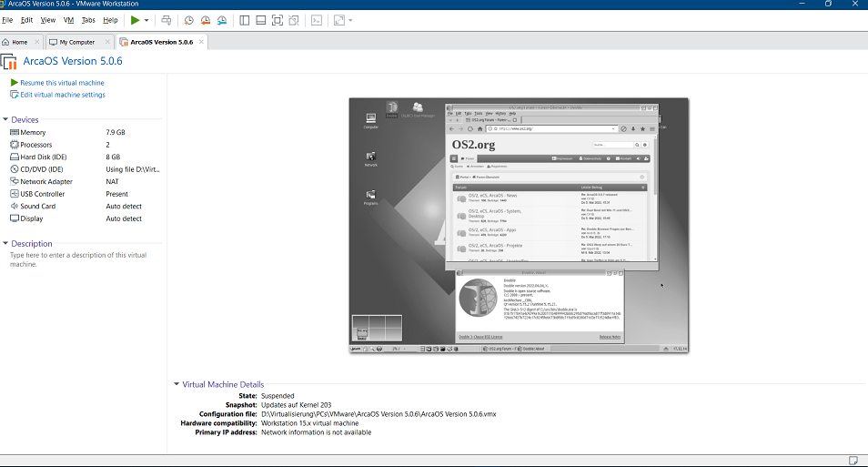Close the ArcaOS Version 5.0.6 tab
868x467 pixels.
tap(201, 42)
